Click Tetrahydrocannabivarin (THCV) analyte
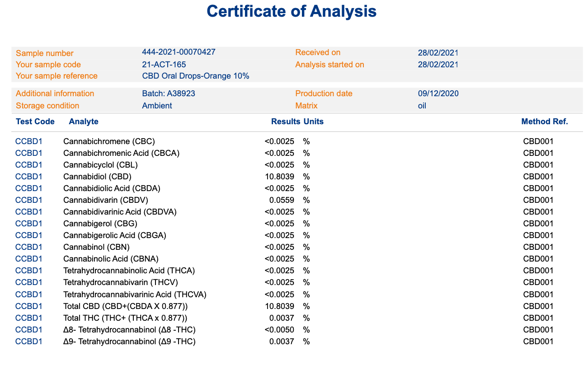 tap(121, 282)
